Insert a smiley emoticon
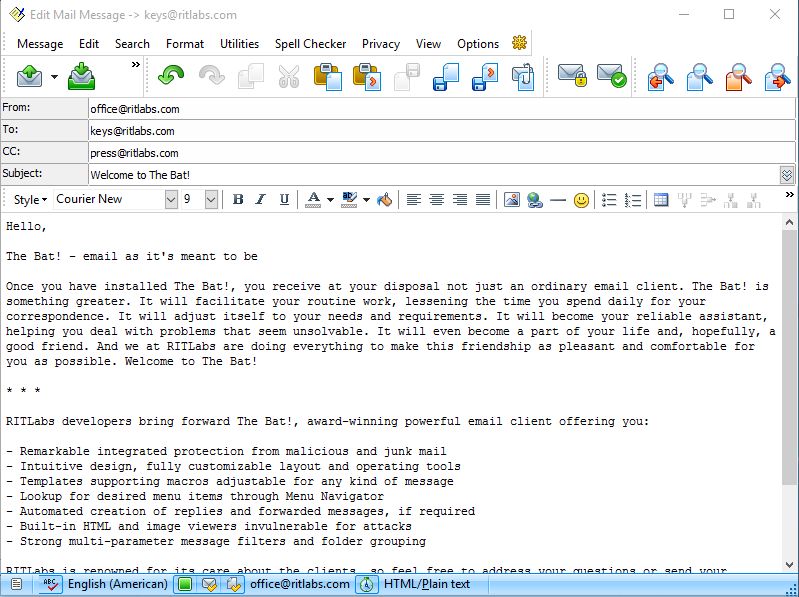799x597 pixels. [x=581, y=200]
